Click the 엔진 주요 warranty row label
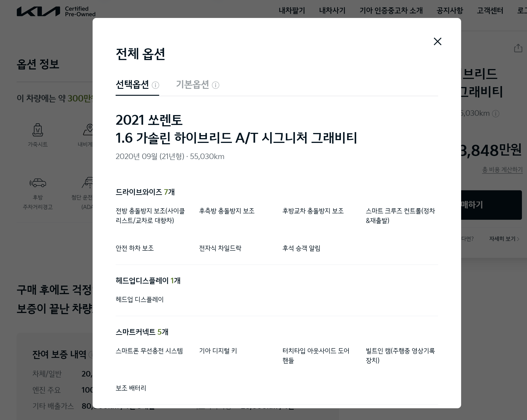527x420 pixels. [x=47, y=390]
